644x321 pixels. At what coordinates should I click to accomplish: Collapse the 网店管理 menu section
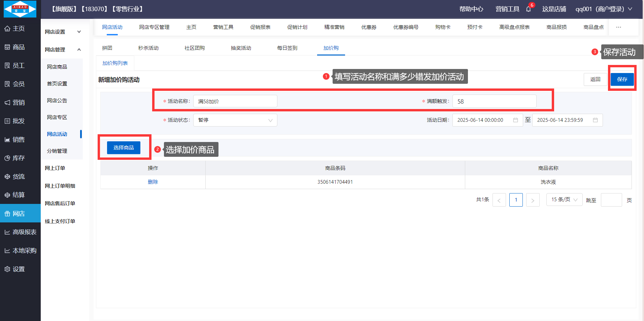63,50
